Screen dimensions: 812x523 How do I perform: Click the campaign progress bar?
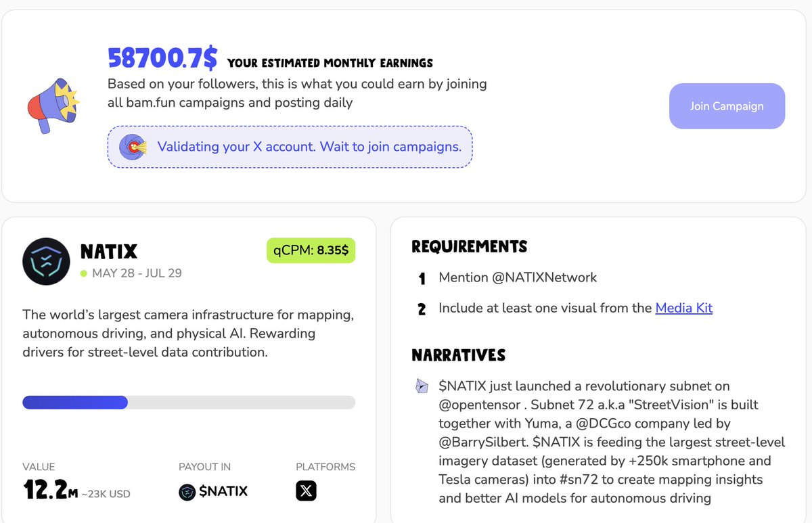click(189, 403)
